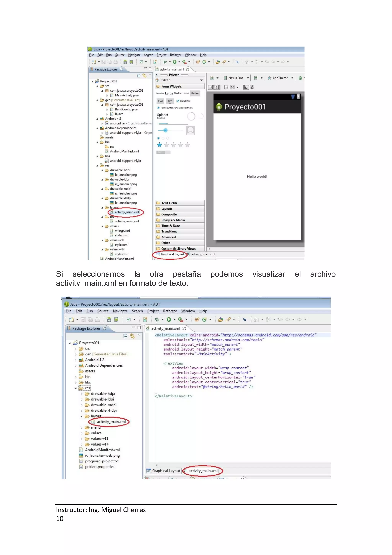Select the Switch widget in palette

coord(163,152)
